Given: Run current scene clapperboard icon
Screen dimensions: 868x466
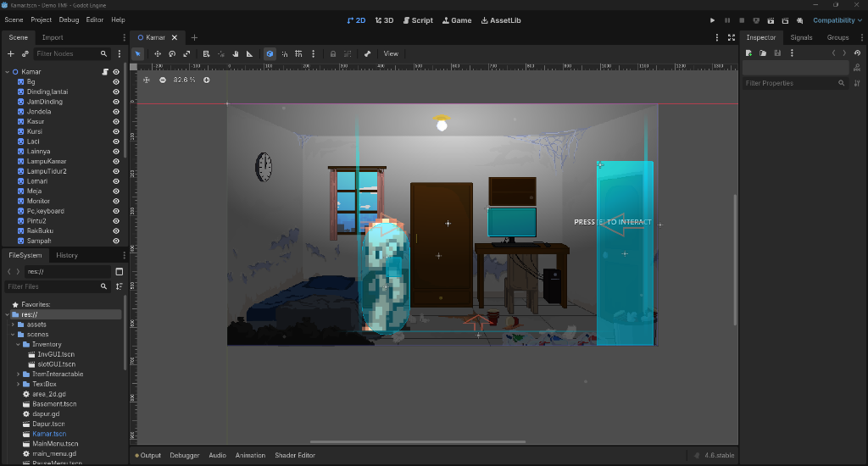Looking at the screenshot, I should (771, 20).
